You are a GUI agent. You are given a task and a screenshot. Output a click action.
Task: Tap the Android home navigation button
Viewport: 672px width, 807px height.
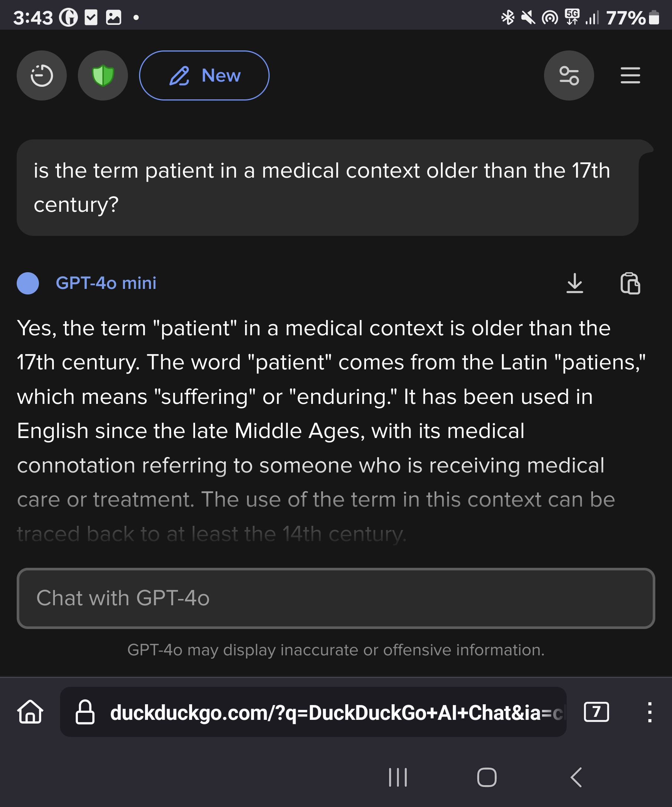tap(487, 777)
